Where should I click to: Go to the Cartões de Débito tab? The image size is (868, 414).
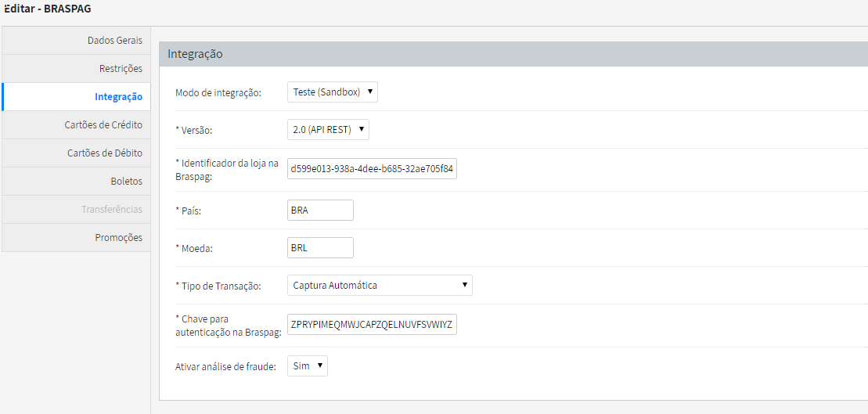[76, 153]
